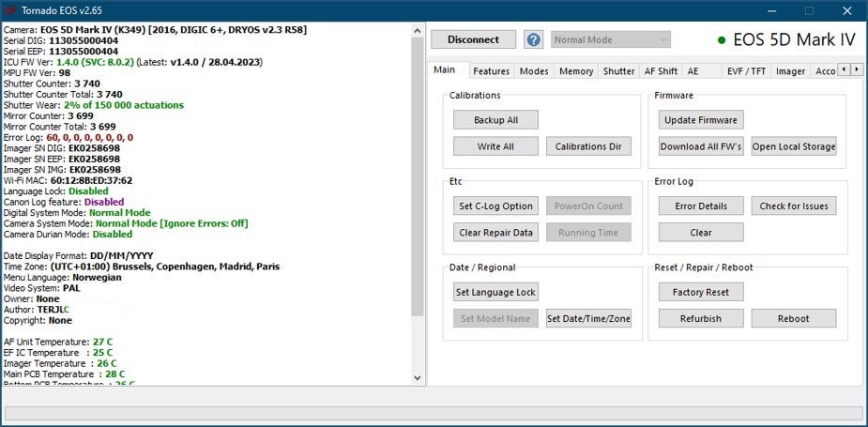Click the Shutter Wear 2% of 150 000 text
The image size is (868, 427).
[124, 105]
